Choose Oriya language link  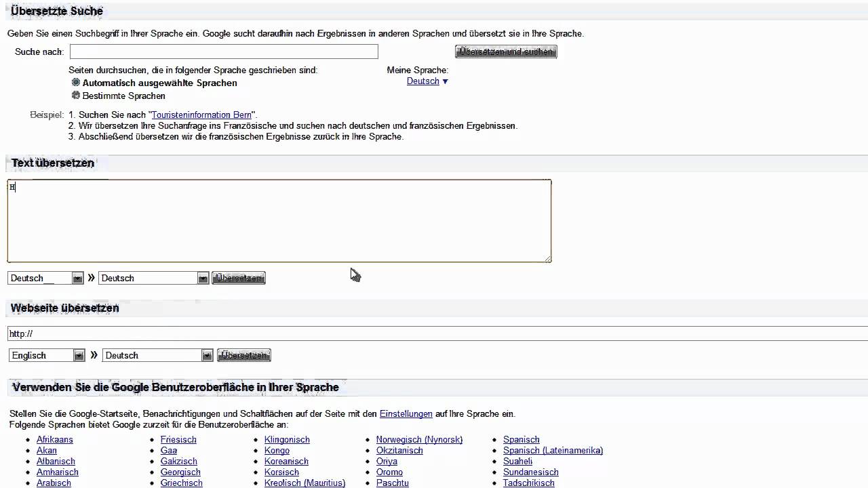pyautogui.click(x=387, y=461)
